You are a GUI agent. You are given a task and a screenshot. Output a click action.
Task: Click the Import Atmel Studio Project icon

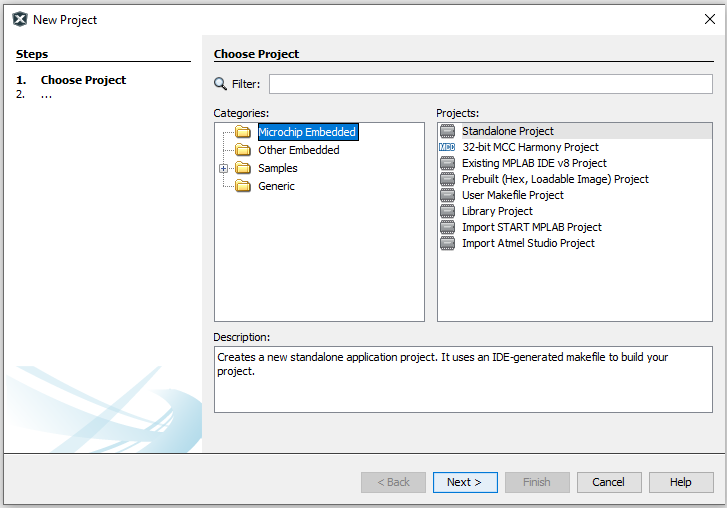click(447, 243)
